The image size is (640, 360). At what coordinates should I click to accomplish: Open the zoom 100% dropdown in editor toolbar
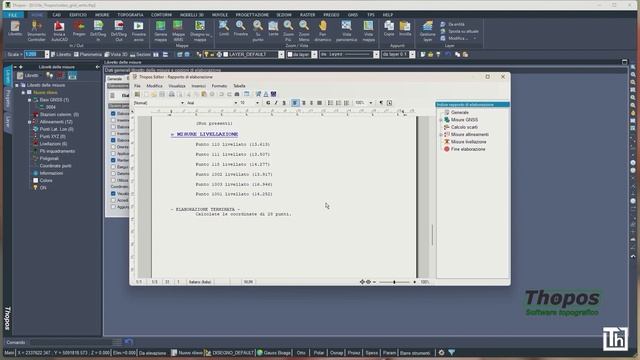(x=371, y=103)
